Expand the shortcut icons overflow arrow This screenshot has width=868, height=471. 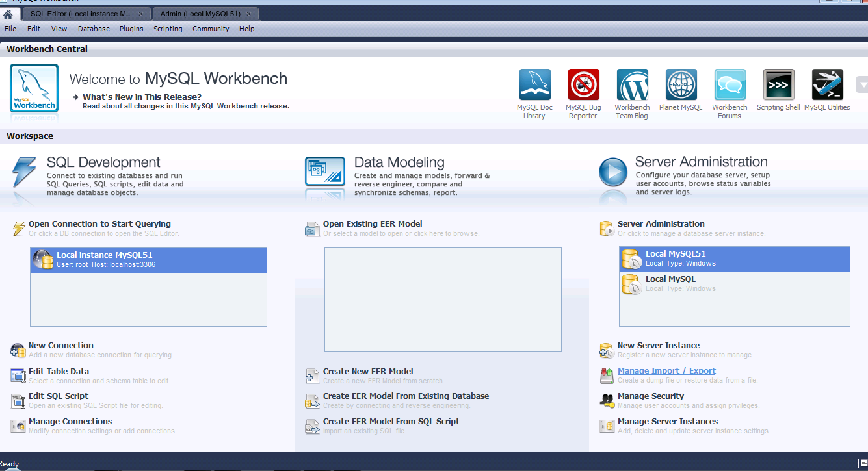861,84
